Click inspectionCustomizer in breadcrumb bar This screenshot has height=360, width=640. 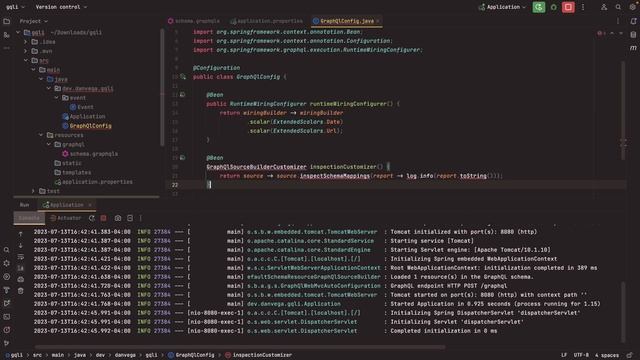coord(258,355)
